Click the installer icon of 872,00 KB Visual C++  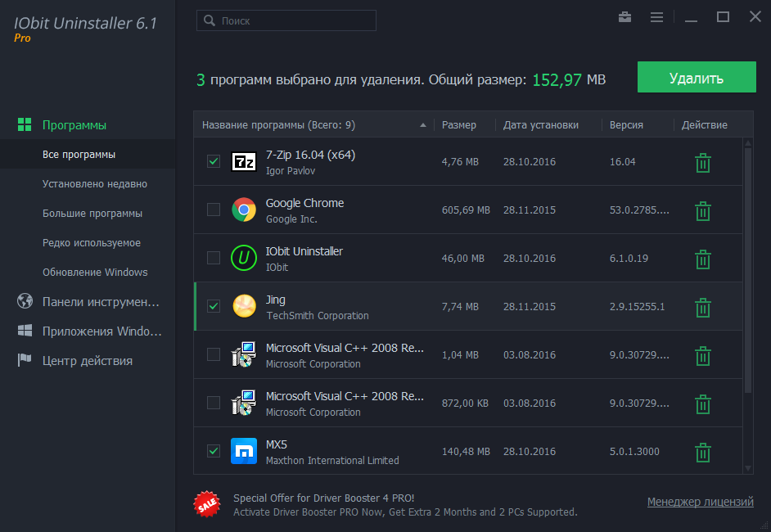(x=244, y=403)
